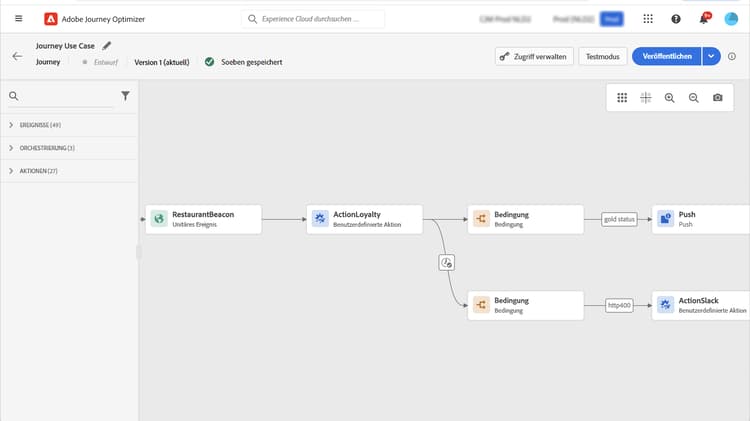Viewport: 750px width, 421px height.
Task: Open the apps switcher grid in the header
Action: 648,19
